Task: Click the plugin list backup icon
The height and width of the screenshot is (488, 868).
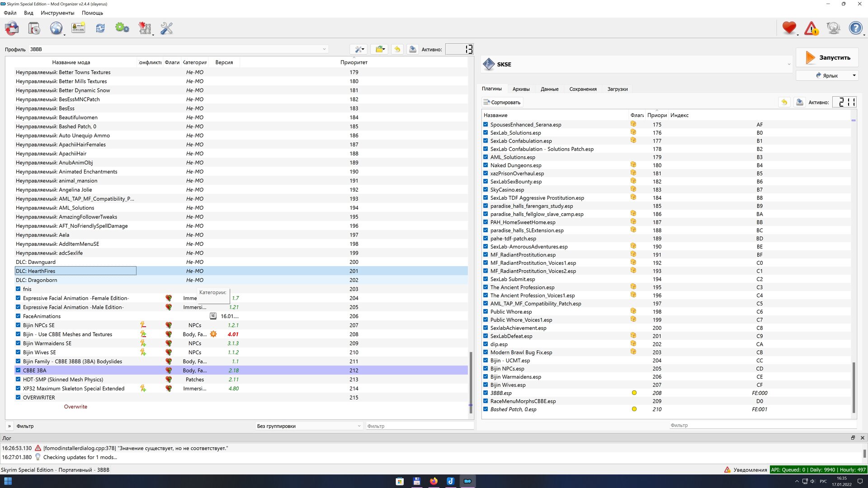Action: 799,103
